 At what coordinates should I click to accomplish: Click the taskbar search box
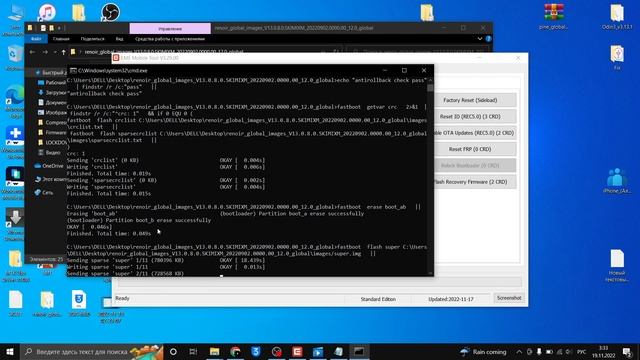tap(92, 352)
